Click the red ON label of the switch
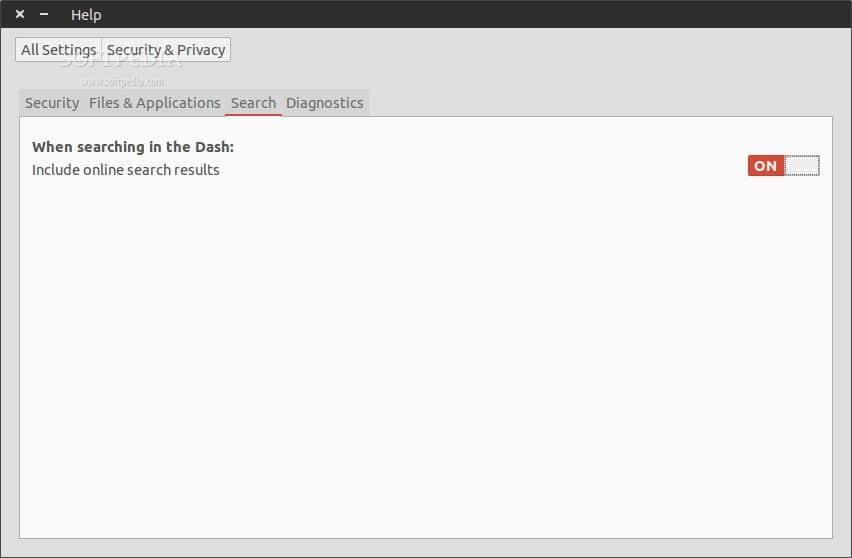The width and height of the screenshot is (852, 558). [x=766, y=166]
